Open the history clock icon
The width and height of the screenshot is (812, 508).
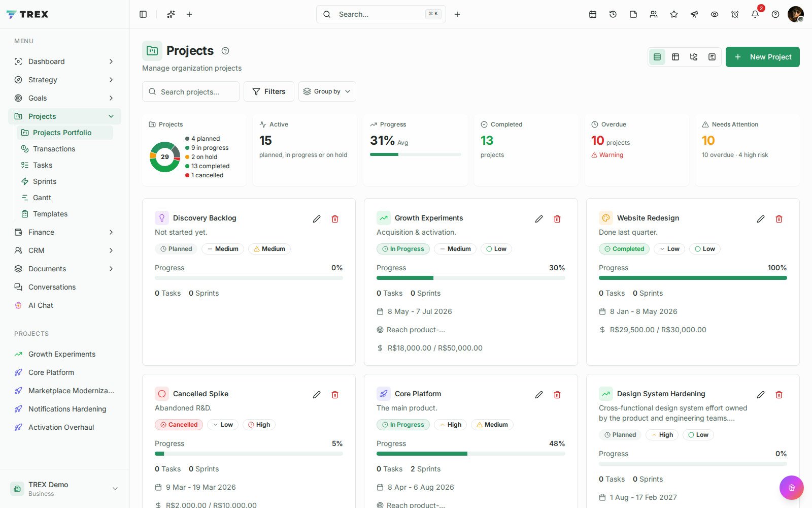click(x=613, y=14)
